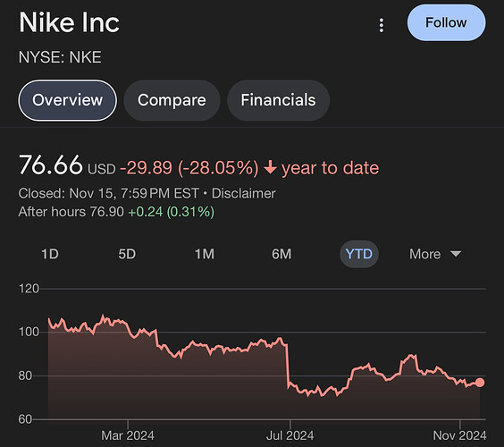Open the Compare tab
Screen dimensions: 504x447
tap(172, 100)
